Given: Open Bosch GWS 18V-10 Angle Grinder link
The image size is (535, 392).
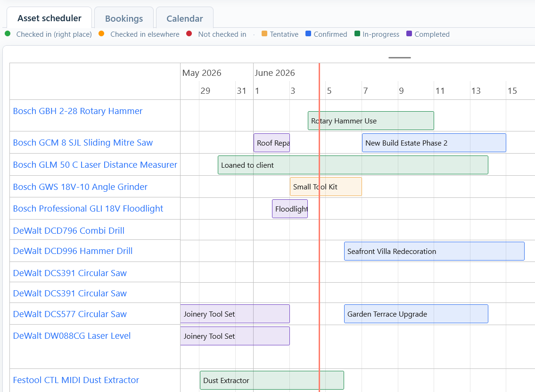Looking at the screenshot, I should [x=80, y=187].
